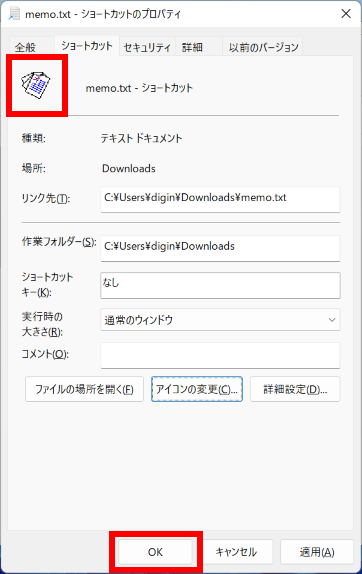362x574 pixels.
Task: Click the 適用 apply button
Action: pos(317,552)
